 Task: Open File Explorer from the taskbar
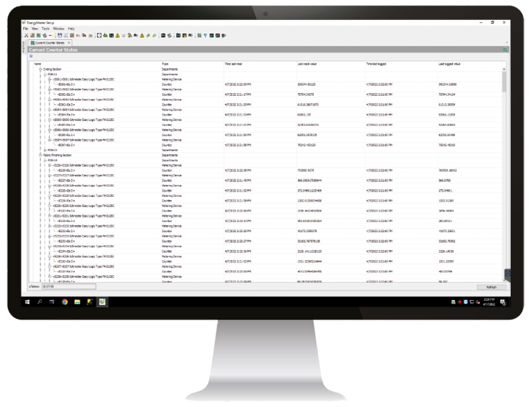(x=78, y=301)
